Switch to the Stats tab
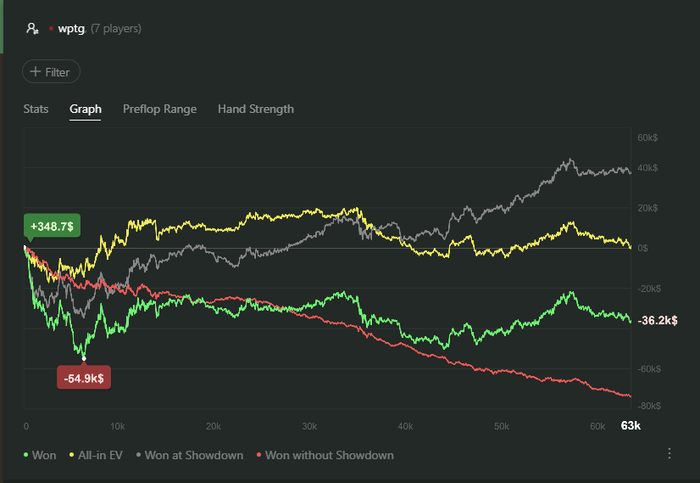Image resolution: width=700 pixels, height=483 pixels. (x=35, y=109)
